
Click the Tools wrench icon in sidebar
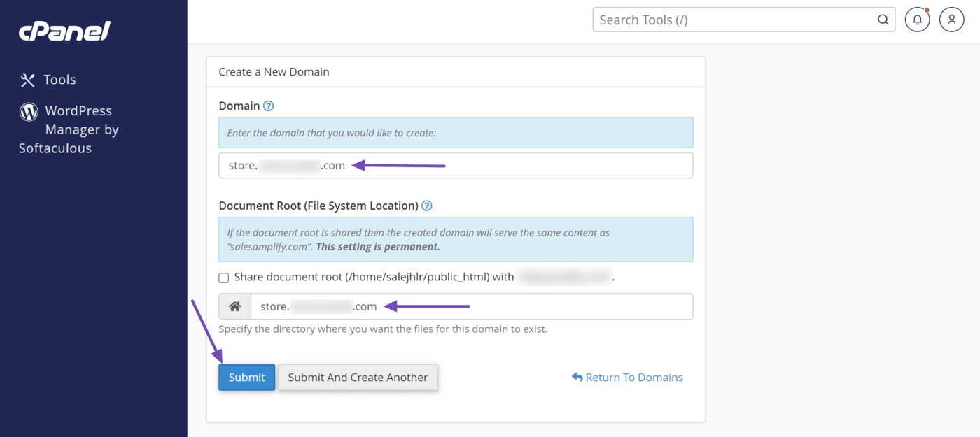coord(27,80)
